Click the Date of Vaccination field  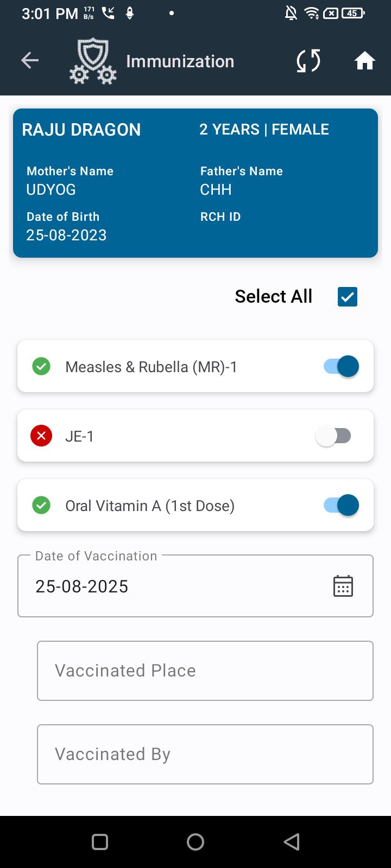click(174, 586)
